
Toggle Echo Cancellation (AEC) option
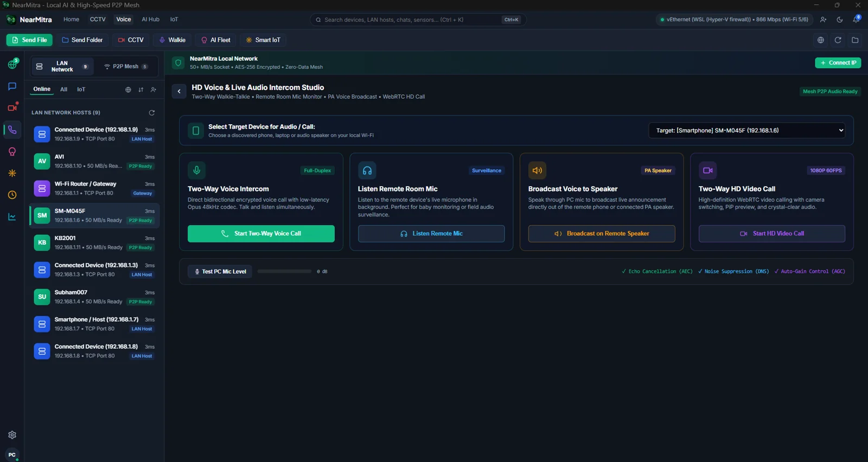tap(657, 271)
